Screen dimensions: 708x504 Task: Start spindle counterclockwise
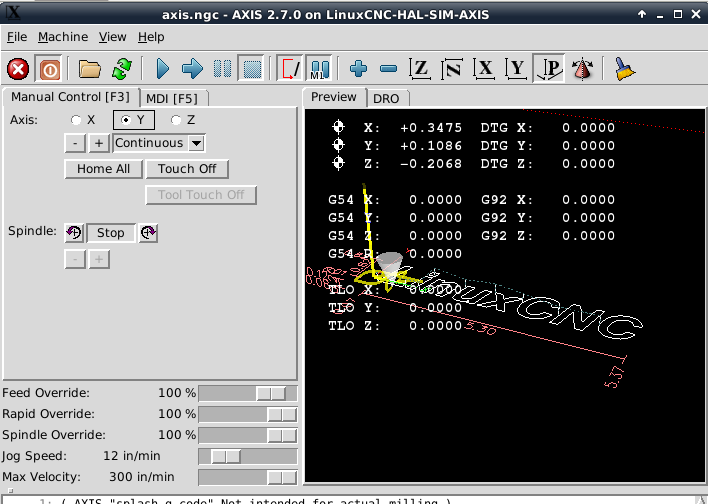coord(74,233)
